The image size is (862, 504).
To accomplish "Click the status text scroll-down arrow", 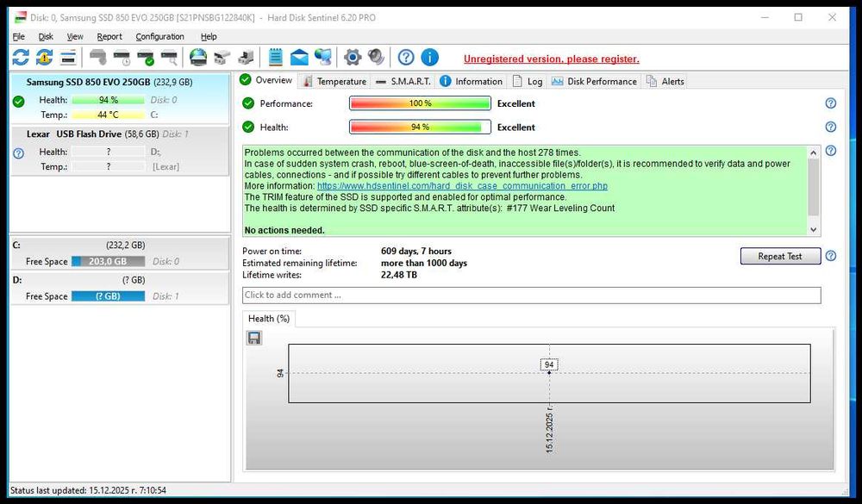I will coord(814,230).
